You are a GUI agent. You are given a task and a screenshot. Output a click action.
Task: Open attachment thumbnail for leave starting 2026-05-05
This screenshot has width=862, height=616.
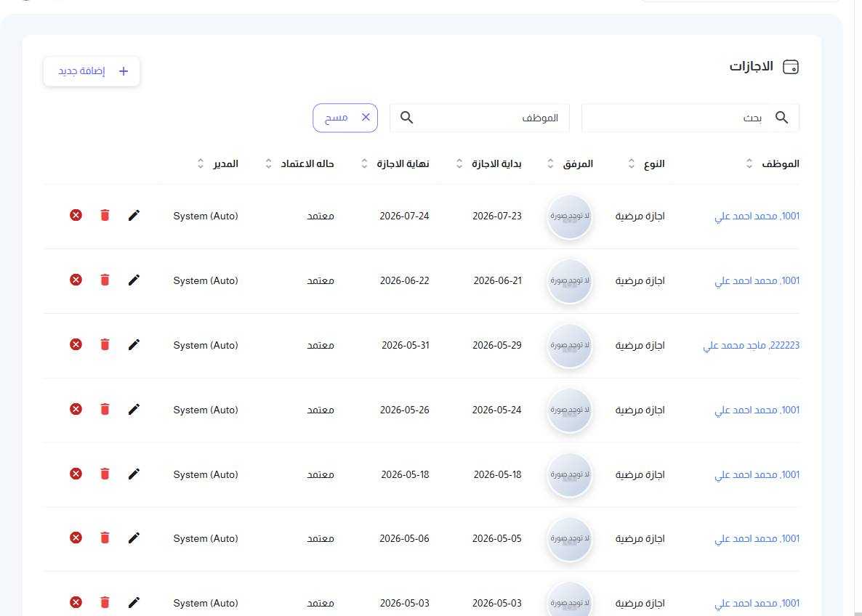[x=570, y=538]
